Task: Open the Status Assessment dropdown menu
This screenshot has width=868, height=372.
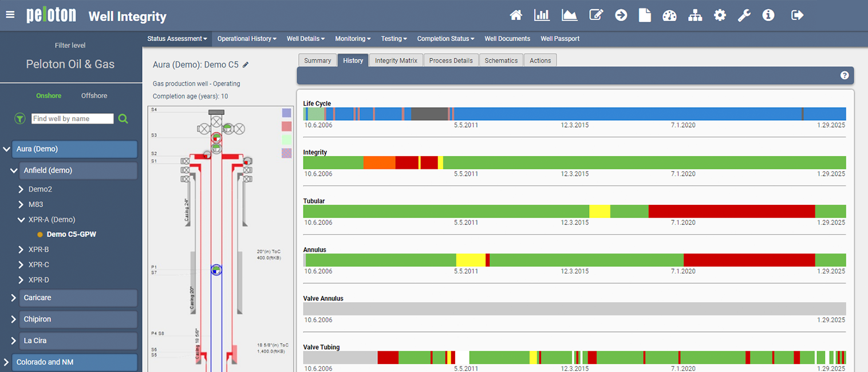Action: tap(177, 39)
